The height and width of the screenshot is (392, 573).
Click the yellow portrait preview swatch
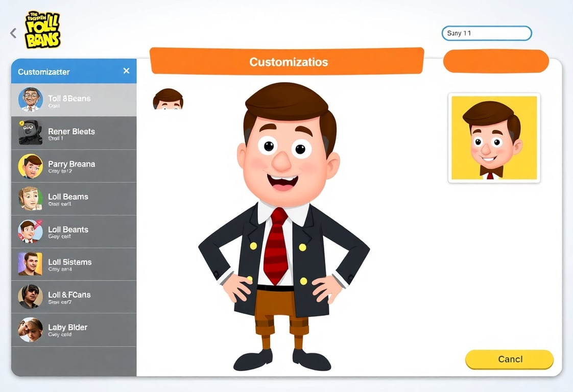[493, 138]
